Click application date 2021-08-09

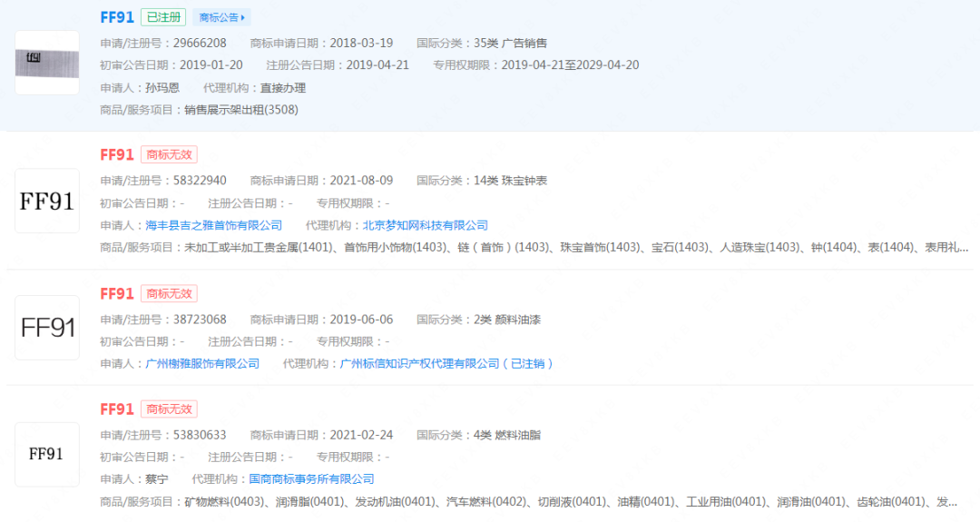click(361, 181)
